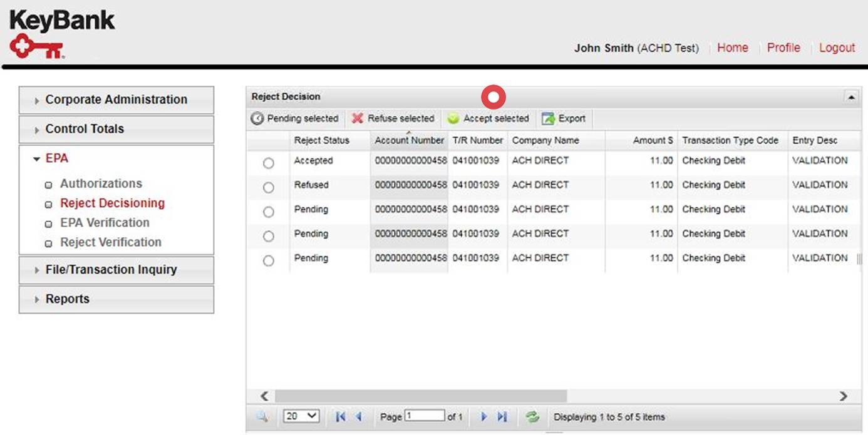Viewport: 868px width, 435px height.
Task: Expand the Corporate Administration section
Action: (116, 100)
